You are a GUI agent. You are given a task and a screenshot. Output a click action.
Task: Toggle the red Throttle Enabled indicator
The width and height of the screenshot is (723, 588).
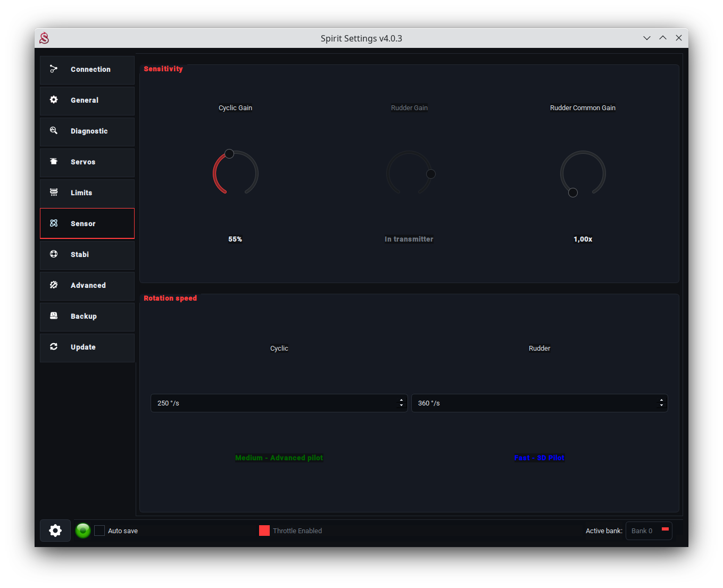coord(264,531)
